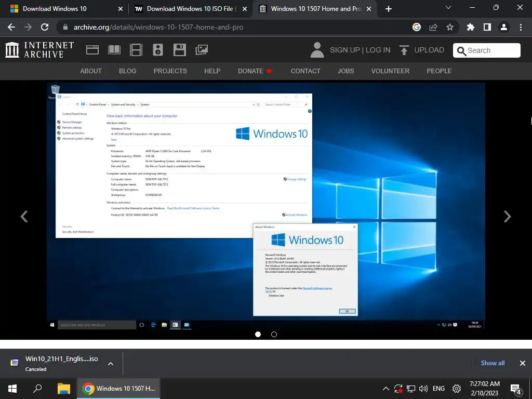Show hidden system tray icons

point(386,389)
